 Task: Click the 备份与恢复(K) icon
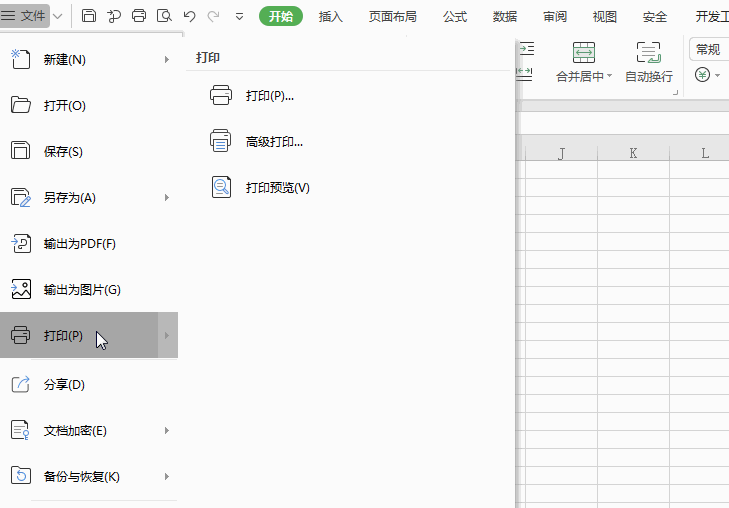(x=20, y=475)
